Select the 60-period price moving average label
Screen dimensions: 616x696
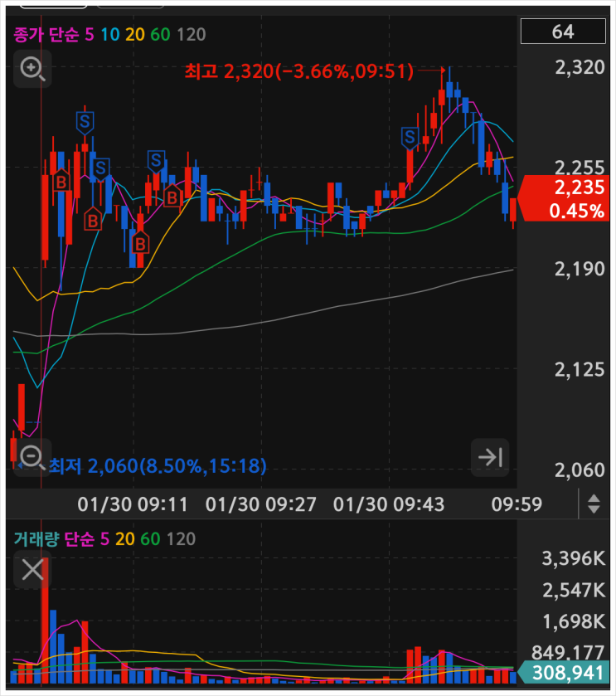click(x=160, y=34)
